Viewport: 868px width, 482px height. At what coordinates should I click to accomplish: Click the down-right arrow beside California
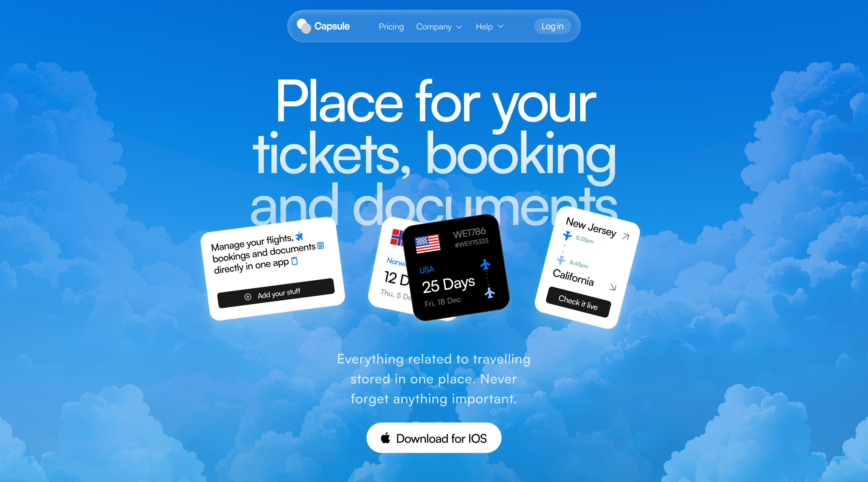tap(613, 287)
